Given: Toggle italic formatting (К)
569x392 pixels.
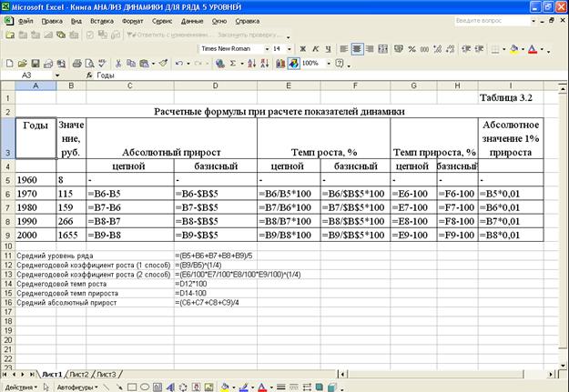Looking at the screenshot, I should (315, 49).
